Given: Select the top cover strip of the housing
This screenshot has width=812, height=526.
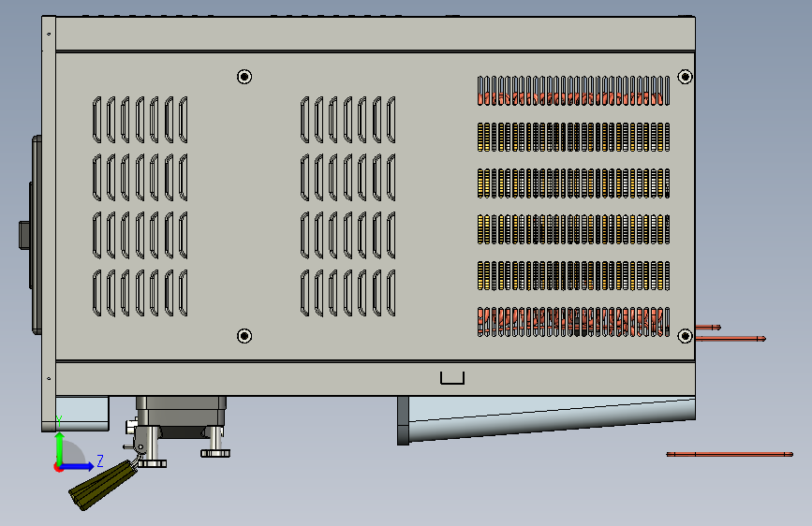Looking at the screenshot, I should point(375,34).
